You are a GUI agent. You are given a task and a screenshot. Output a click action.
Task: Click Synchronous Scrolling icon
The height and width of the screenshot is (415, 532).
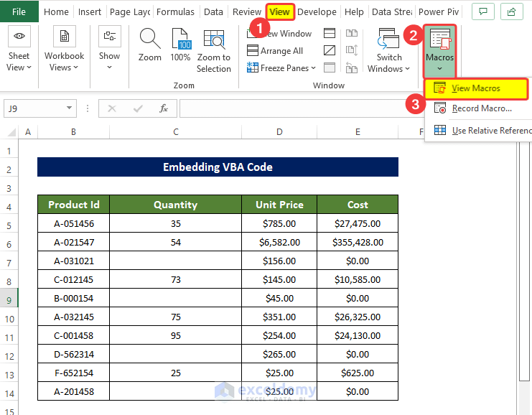(352, 50)
